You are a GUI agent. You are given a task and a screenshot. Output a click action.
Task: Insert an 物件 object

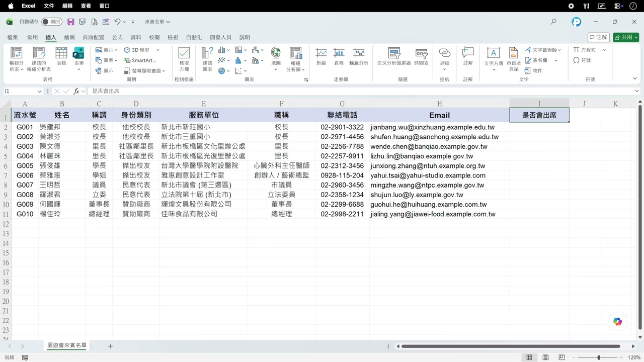(x=533, y=71)
